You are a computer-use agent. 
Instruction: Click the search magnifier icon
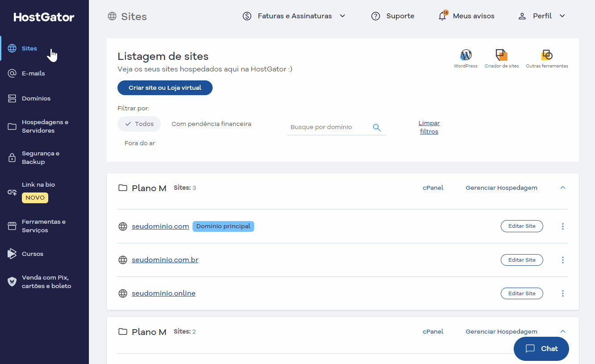(x=377, y=127)
